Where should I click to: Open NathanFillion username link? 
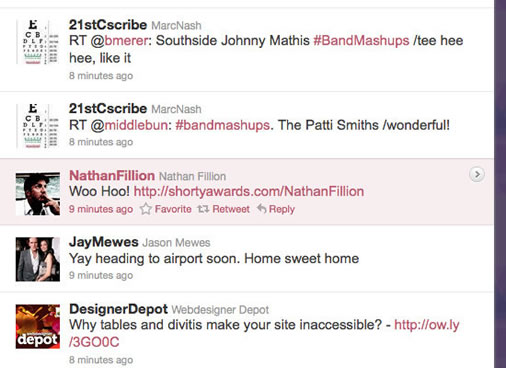pyautogui.click(x=112, y=176)
